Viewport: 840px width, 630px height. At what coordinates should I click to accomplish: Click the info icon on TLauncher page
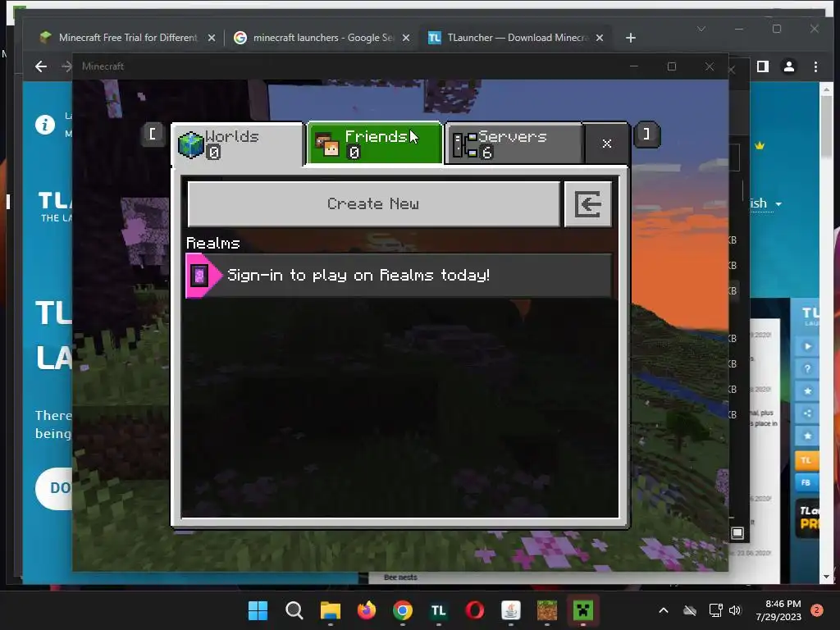pyautogui.click(x=45, y=125)
